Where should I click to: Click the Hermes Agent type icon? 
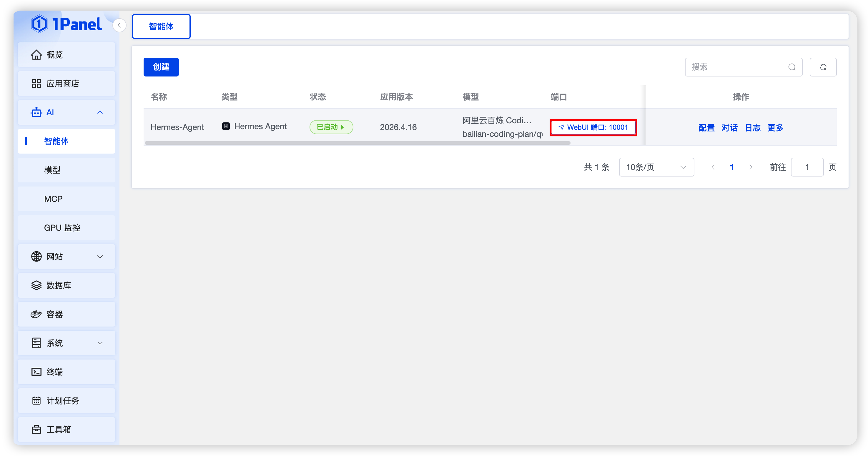click(x=226, y=127)
